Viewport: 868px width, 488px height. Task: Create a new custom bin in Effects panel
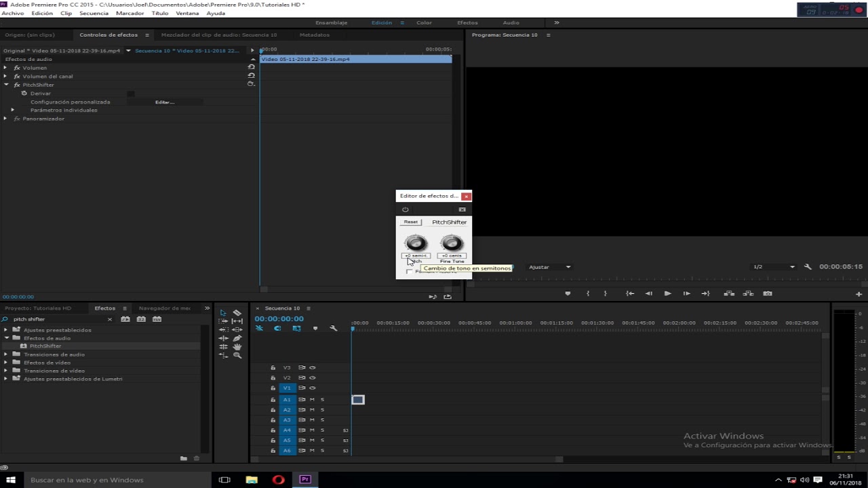(183, 458)
